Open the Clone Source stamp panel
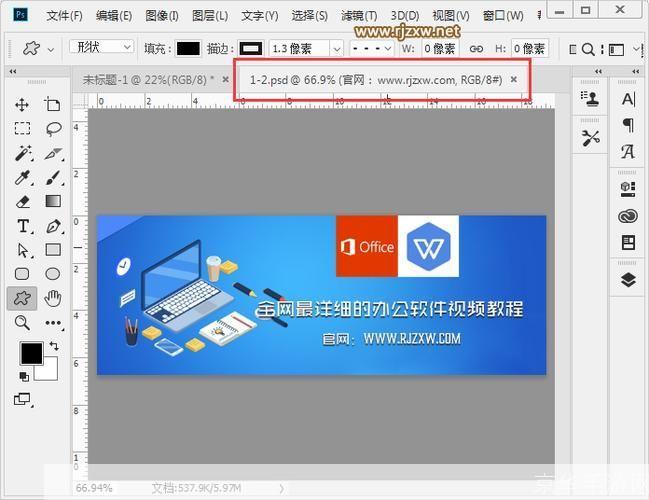649x500 pixels. pyautogui.click(x=590, y=99)
